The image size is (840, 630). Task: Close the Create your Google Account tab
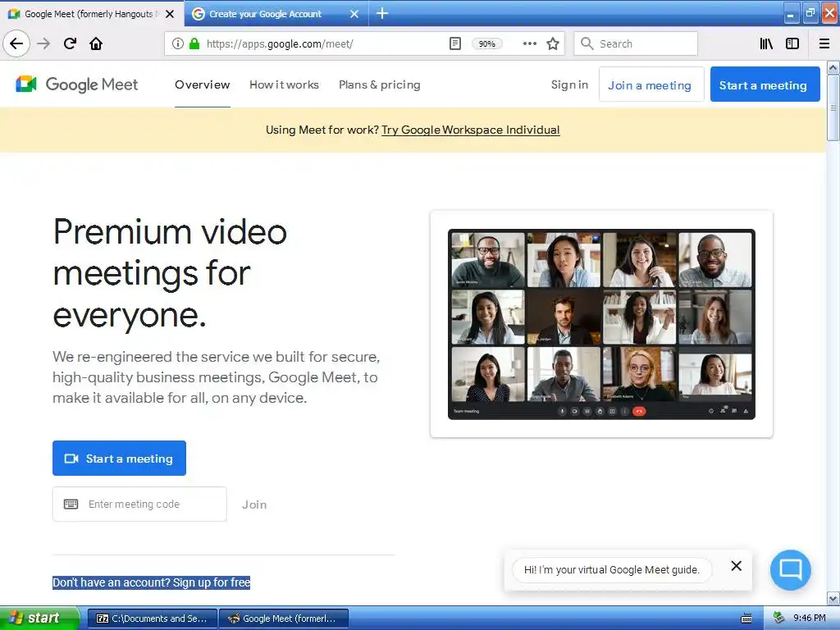pos(354,14)
